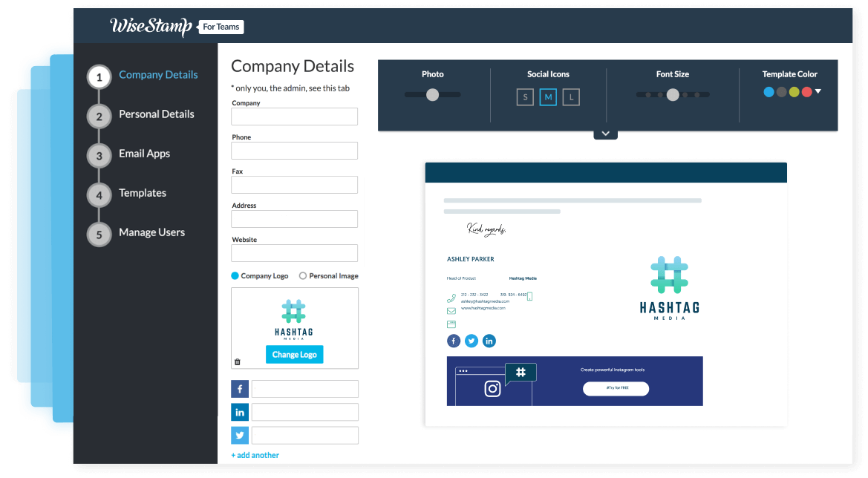868x478 pixels.
Task: Click the phone icon next to contact numbers
Action: [x=451, y=296]
